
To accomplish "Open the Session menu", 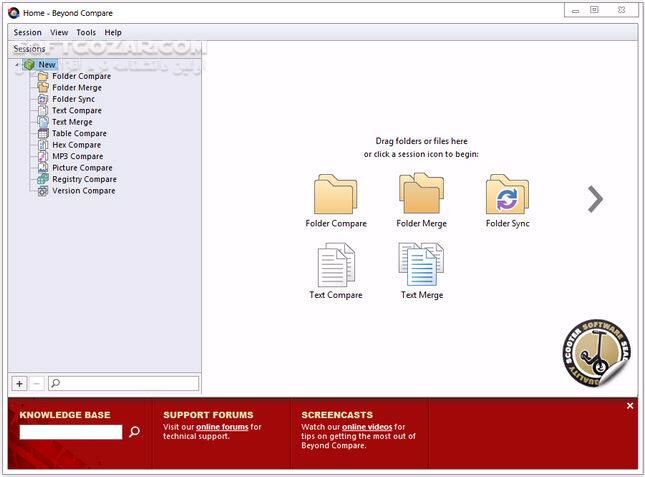I will click(27, 32).
